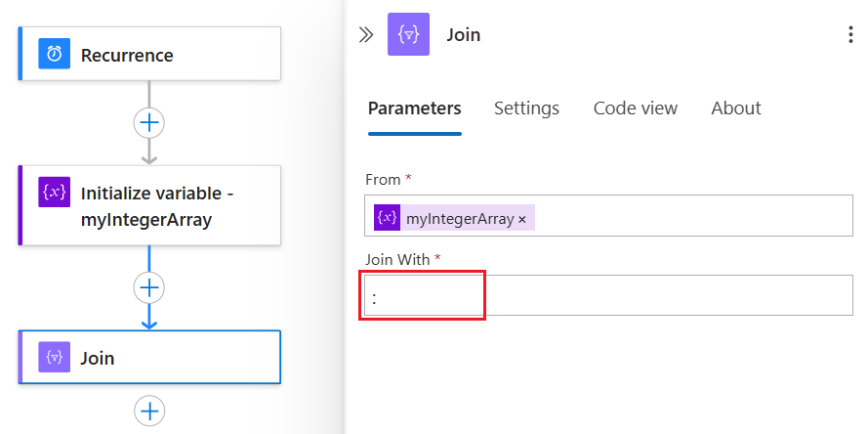Select Initialize variable - myIntegerArray card
This screenshot has width=868, height=434.
coord(149,205)
